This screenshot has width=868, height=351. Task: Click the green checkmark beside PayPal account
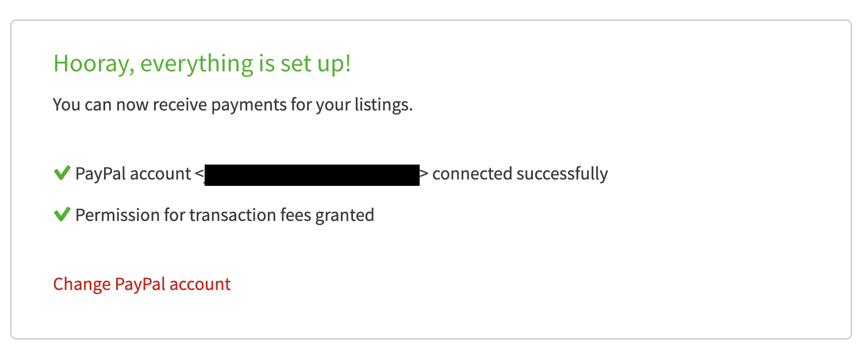coord(62,173)
